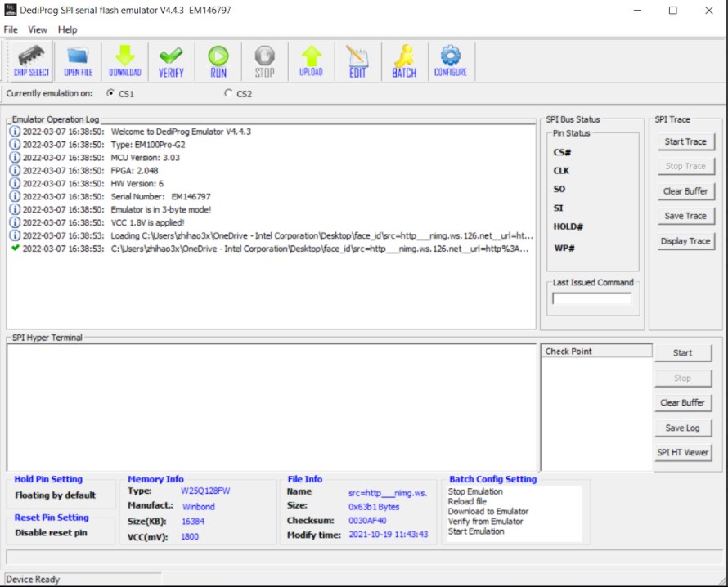Viewport: 728px width, 587px height.
Task: Click the Display Trace button
Action: [x=685, y=241]
